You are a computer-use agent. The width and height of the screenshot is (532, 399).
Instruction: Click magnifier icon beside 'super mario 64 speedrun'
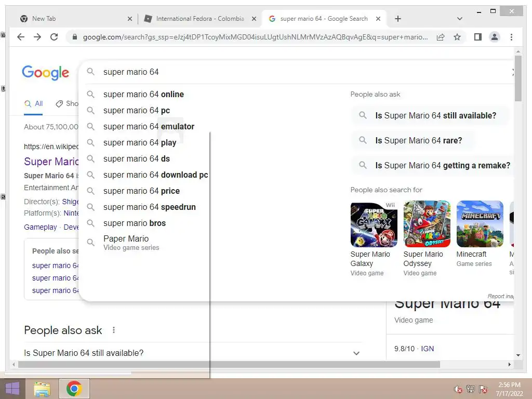pos(90,207)
